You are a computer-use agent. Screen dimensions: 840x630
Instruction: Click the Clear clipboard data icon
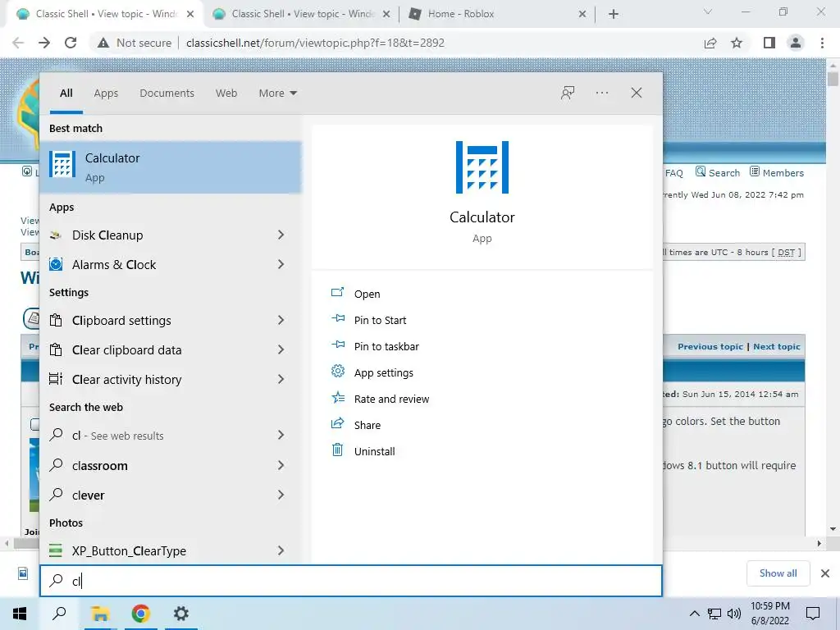tap(56, 349)
